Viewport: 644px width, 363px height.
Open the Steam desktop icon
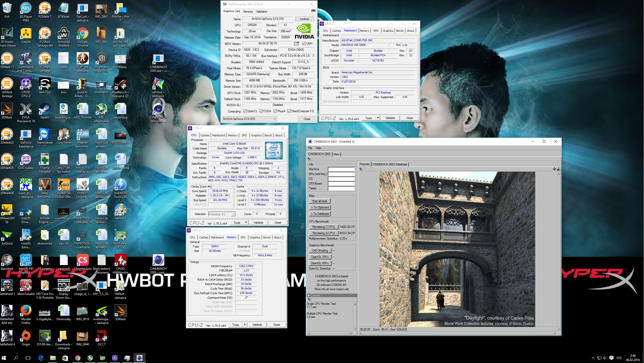[x=45, y=111]
